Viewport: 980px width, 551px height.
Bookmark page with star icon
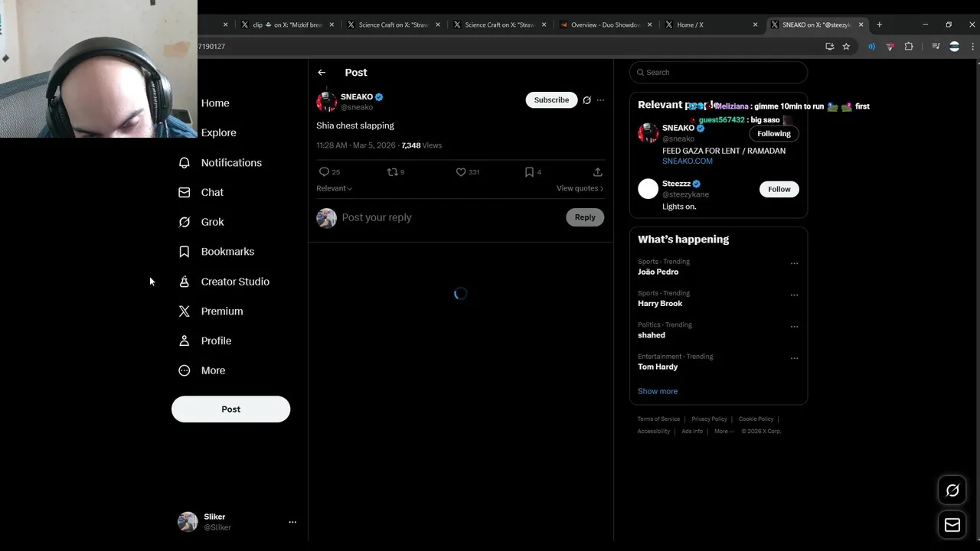pos(846,47)
